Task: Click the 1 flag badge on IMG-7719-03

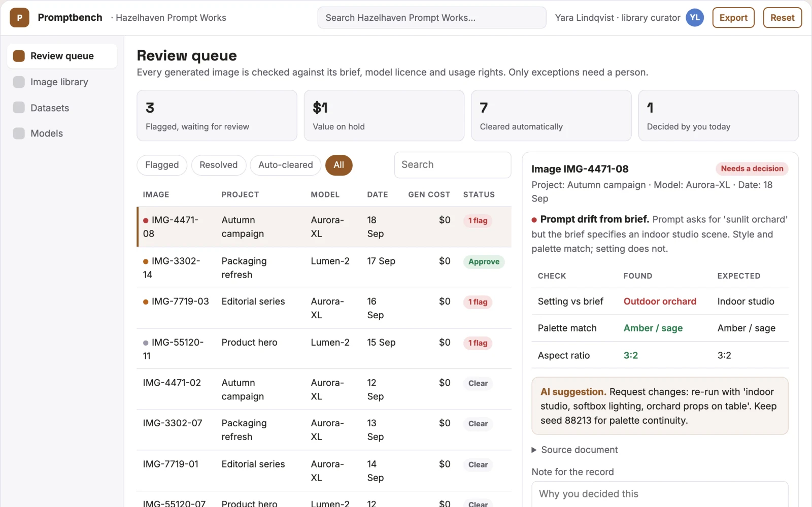Action: tap(478, 302)
